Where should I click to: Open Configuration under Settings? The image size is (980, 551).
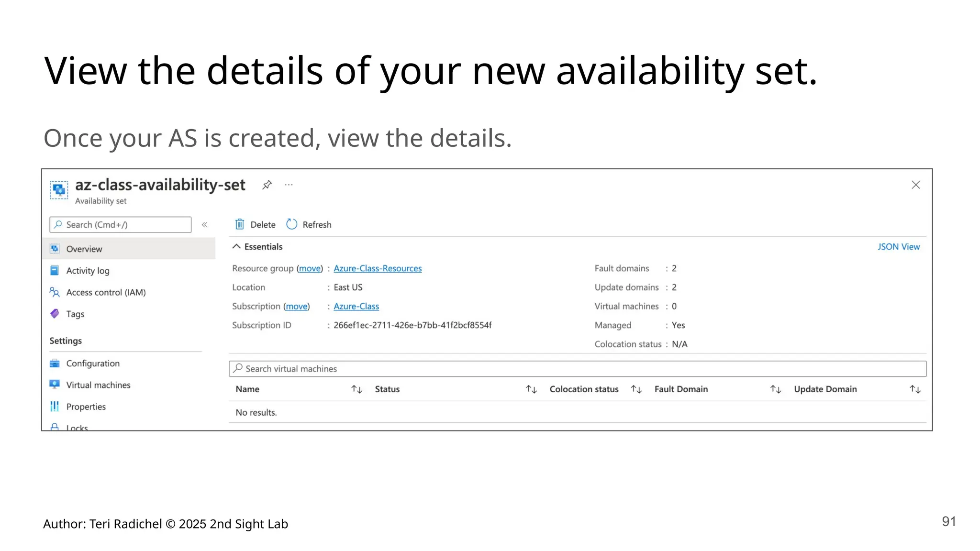tap(93, 364)
